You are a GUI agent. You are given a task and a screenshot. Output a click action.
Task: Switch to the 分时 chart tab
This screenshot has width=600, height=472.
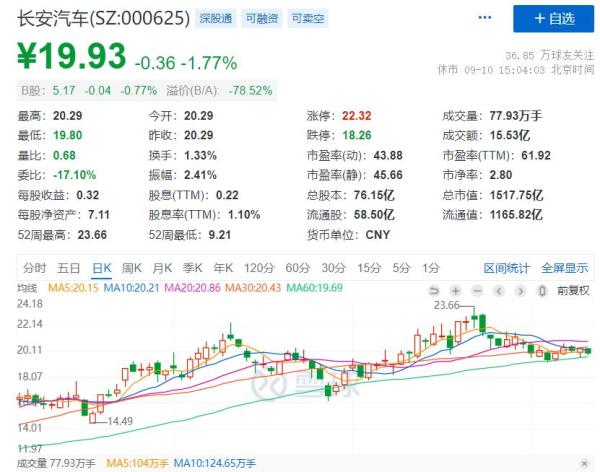click(x=34, y=268)
